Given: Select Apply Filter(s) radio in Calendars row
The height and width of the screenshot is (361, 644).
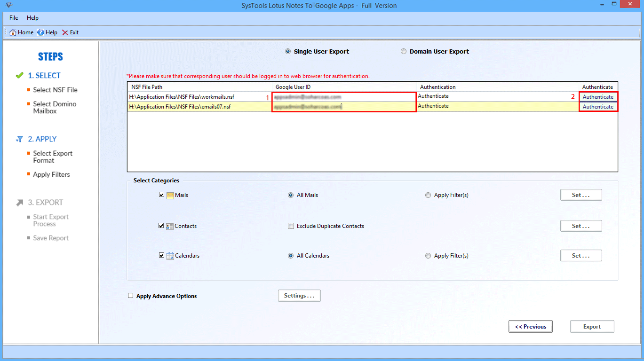Looking at the screenshot, I should [x=428, y=256].
